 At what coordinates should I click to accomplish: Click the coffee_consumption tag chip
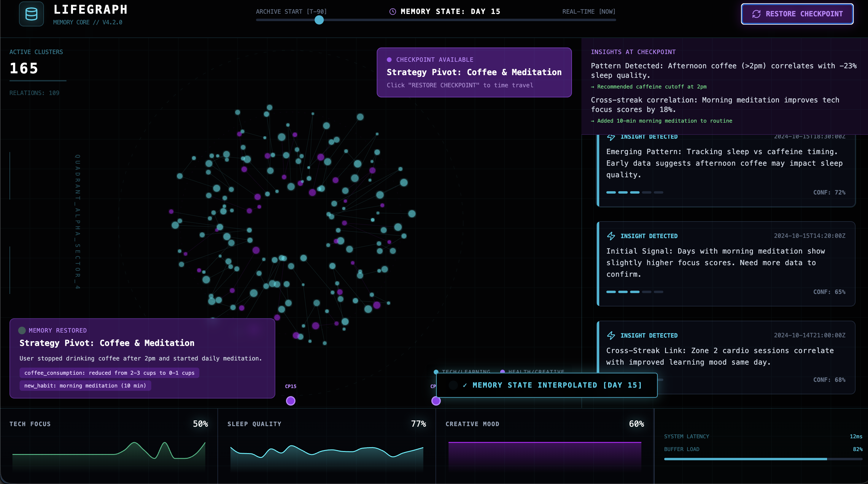(109, 373)
